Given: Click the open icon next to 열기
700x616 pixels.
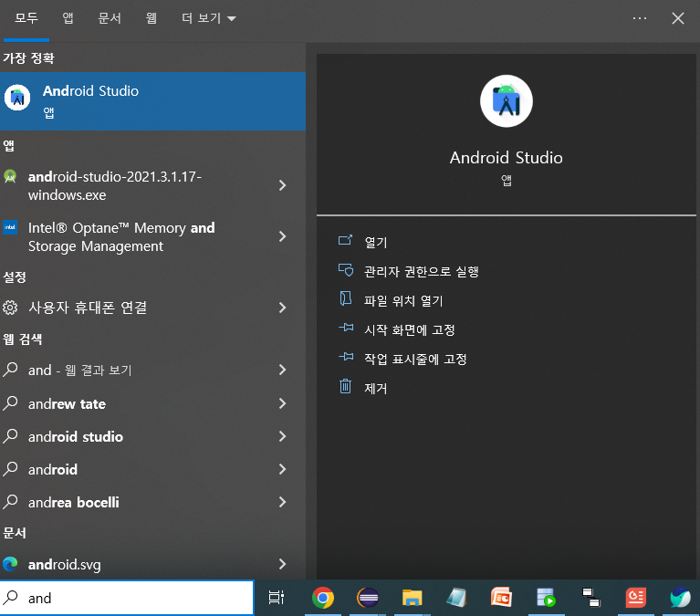Looking at the screenshot, I should pyautogui.click(x=346, y=241).
